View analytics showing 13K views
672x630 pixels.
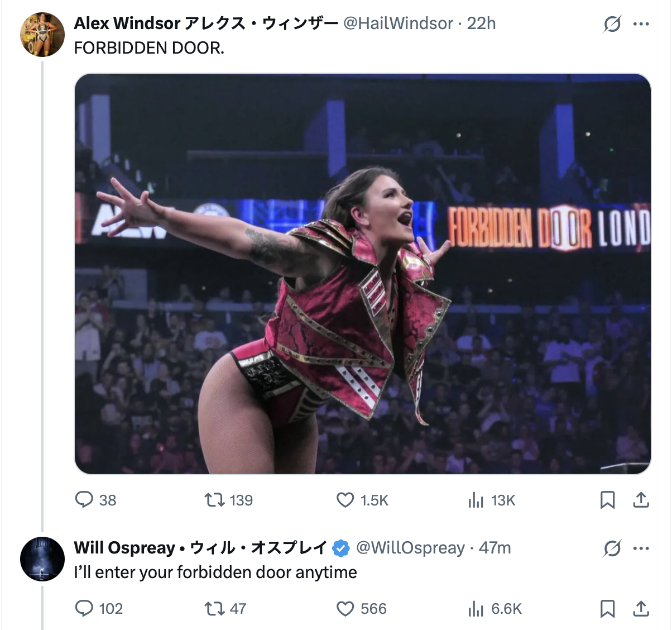476,500
